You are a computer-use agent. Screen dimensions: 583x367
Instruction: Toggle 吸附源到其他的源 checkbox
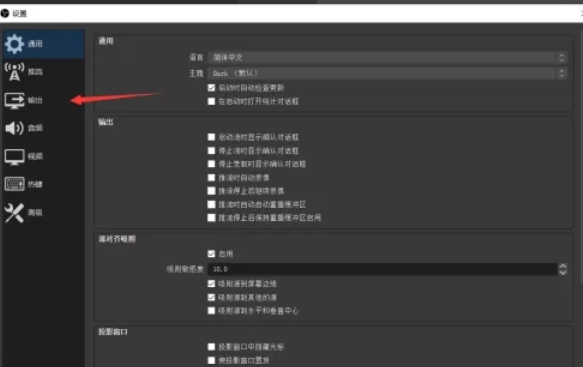coord(211,297)
